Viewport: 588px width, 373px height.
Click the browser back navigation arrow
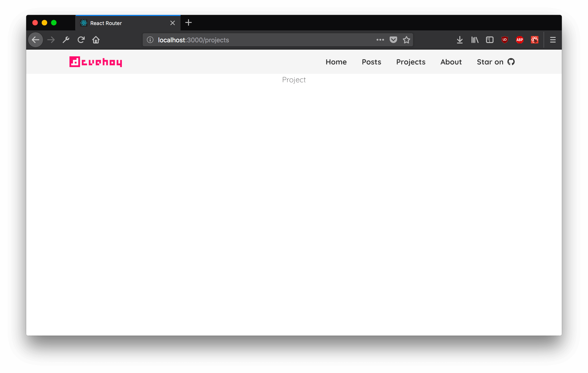click(36, 39)
